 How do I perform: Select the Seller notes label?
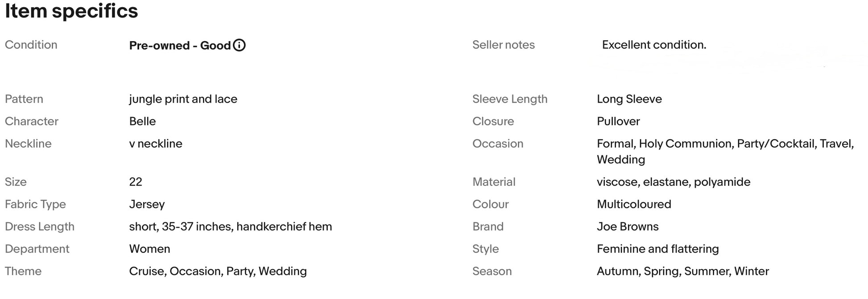[503, 45]
